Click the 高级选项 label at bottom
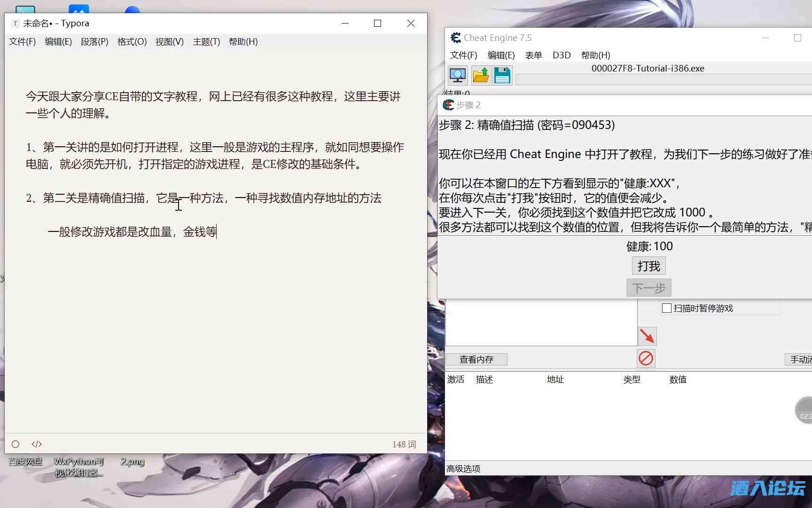The image size is (812, 508). pyautogui.click(x=463, y=469)
